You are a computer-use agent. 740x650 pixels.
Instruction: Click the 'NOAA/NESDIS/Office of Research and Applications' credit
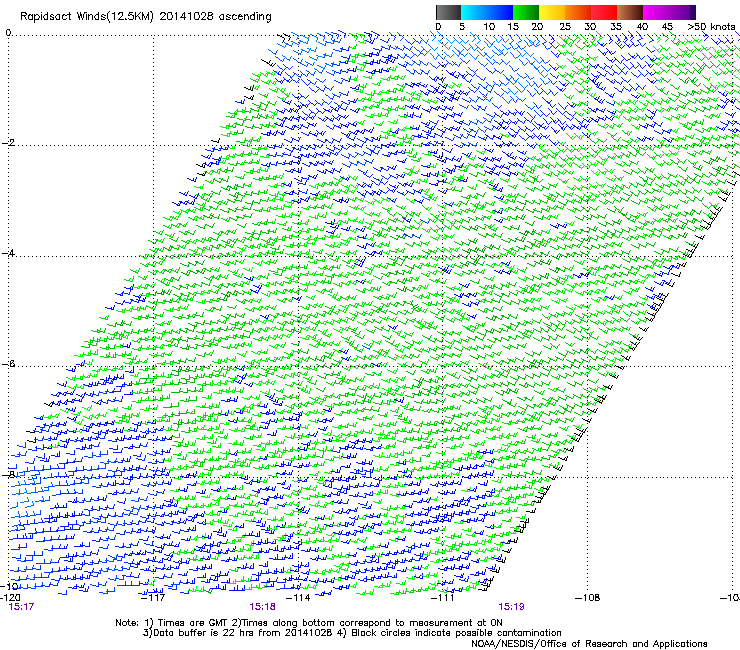589,644
